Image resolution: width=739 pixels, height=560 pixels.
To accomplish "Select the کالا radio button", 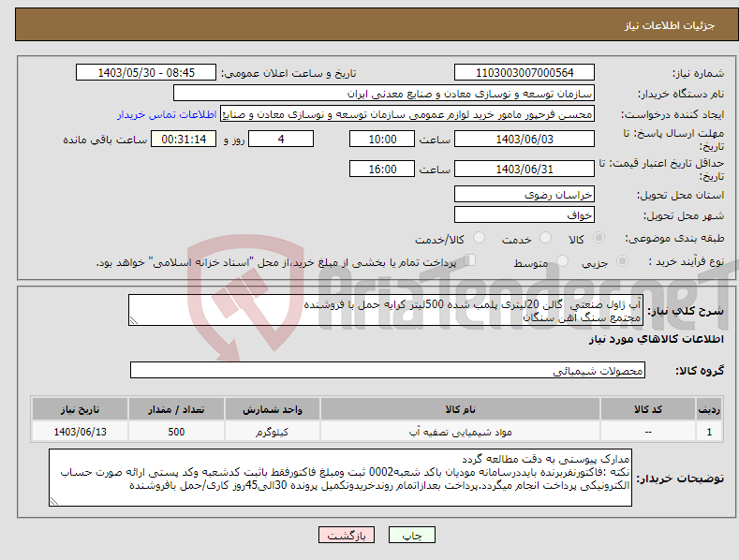I will tap(599, 238).
